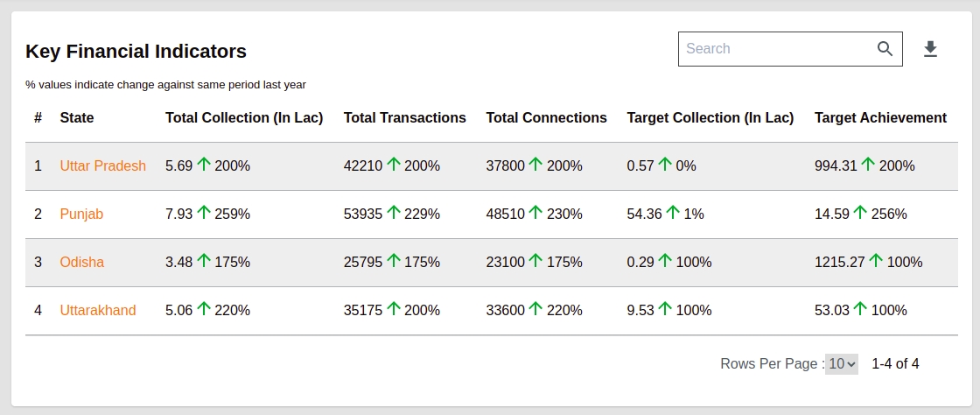Sort by Total Transactions column header

[404, 117]
